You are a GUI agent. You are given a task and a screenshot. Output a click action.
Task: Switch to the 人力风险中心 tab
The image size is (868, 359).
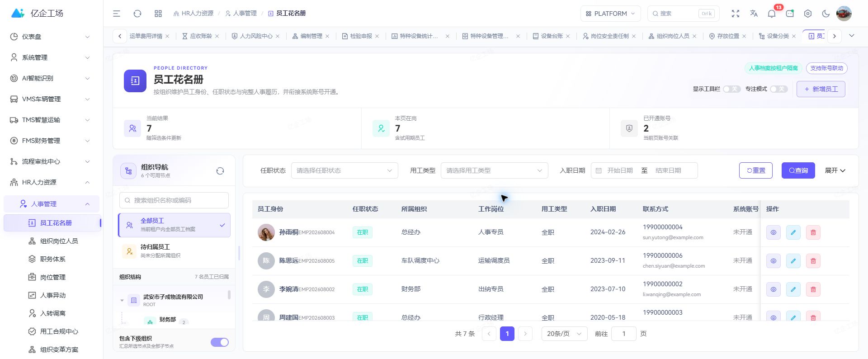pyautogui.click(x=256, y=36)
